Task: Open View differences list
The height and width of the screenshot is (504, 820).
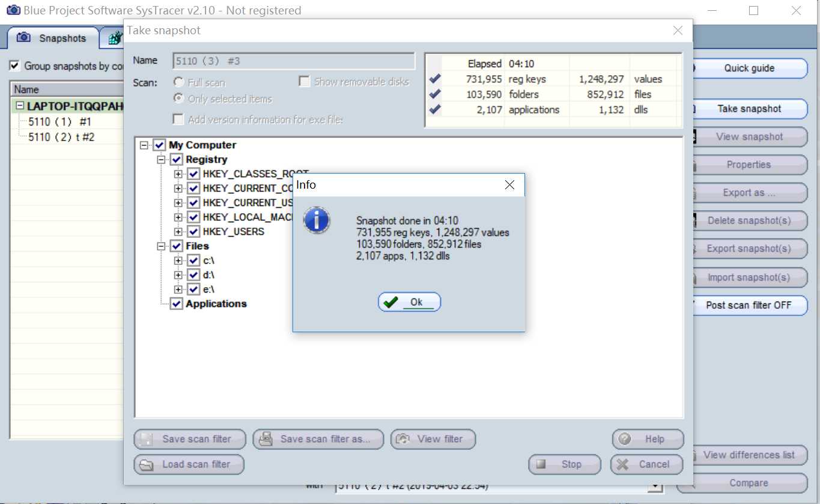Action: [749, 455]
